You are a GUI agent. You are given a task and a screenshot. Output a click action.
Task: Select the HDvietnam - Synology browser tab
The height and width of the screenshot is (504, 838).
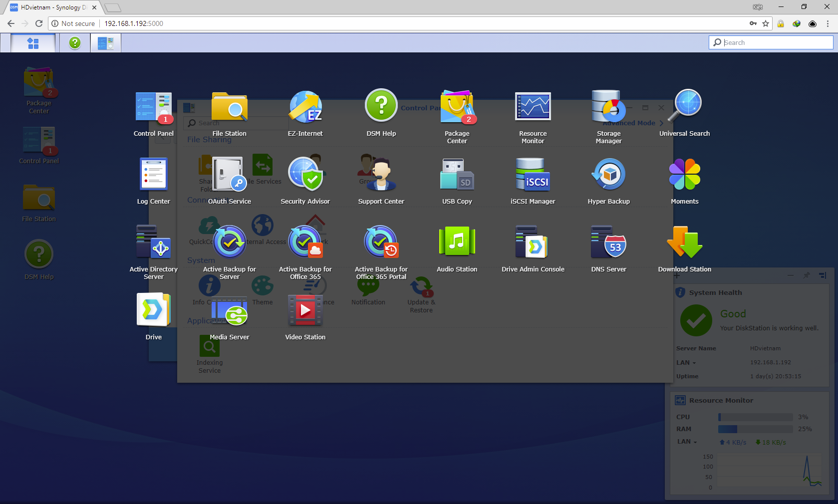[53, 7]
